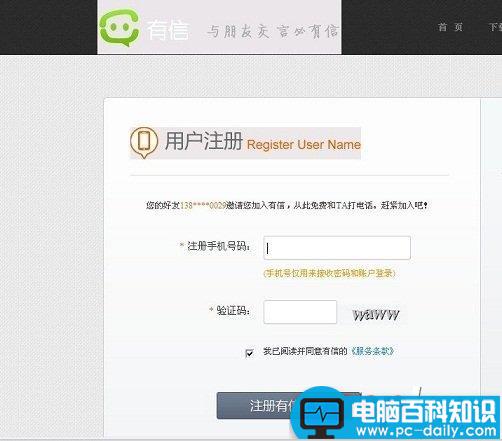Click the 有信 brand name text
This screenshot has width=502, height=441.
[x=168, y=30]
